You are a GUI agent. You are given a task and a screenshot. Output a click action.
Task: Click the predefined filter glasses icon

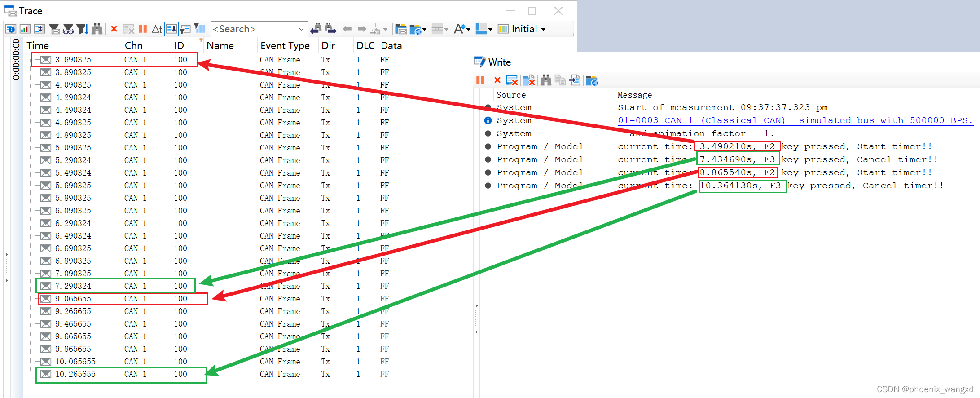pos(68,29)
